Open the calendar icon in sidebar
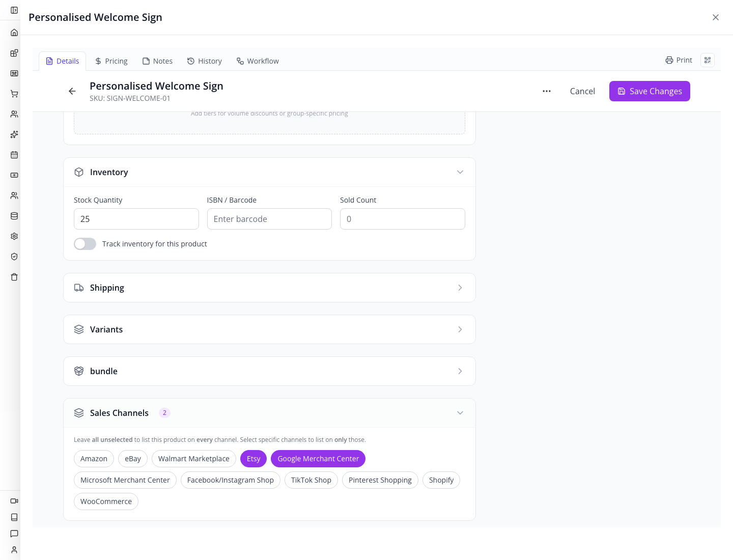This screenshot has height=560, width=733. pyautogui.click(x=14, y=155)
